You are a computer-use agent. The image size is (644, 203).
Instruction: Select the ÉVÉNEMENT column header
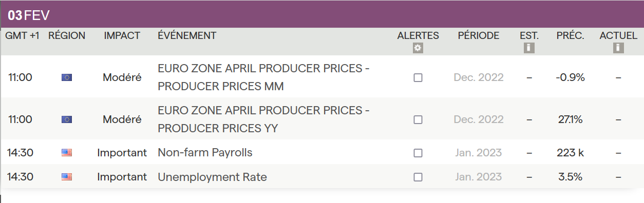click(x=187, y=35)
